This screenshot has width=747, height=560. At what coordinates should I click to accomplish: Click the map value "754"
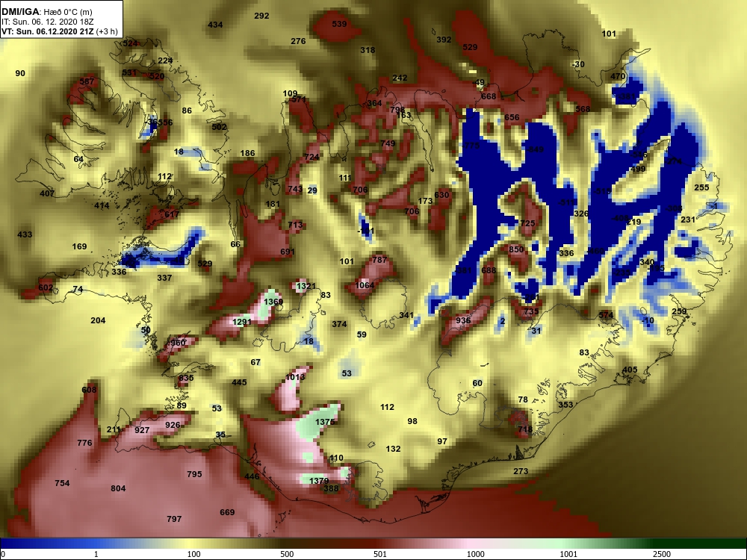[62, 483]
